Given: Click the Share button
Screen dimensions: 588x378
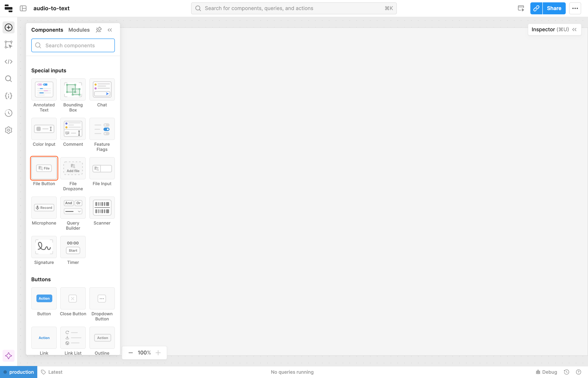Looking at the screenshot, I should [554, 8].
